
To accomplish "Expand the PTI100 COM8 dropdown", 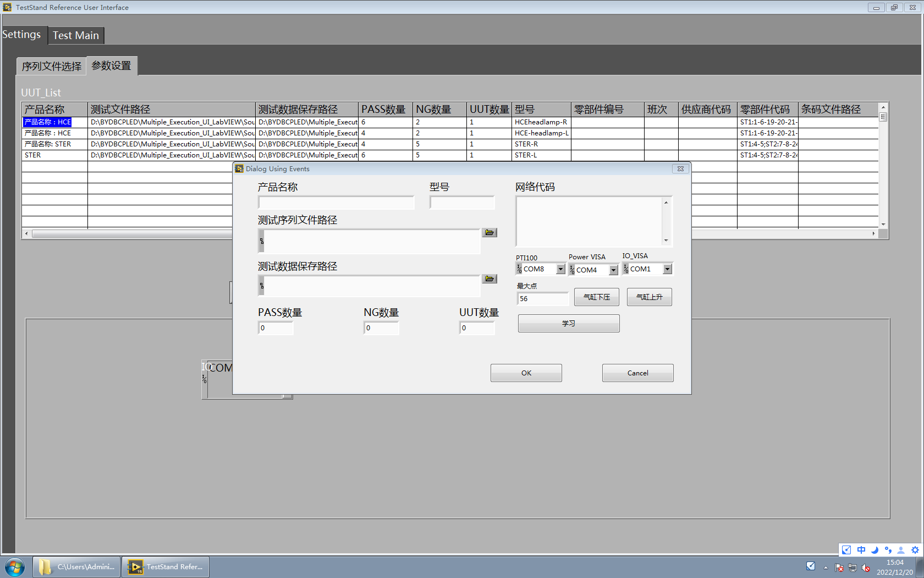I will (560, 269).
